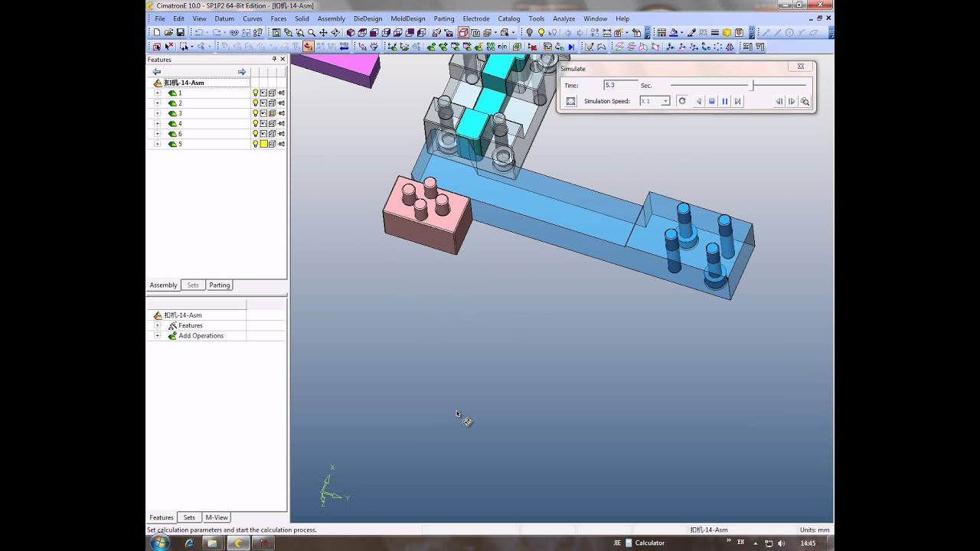
Task: Expand the Add Operations node
Action: click(x=157, y=335)
